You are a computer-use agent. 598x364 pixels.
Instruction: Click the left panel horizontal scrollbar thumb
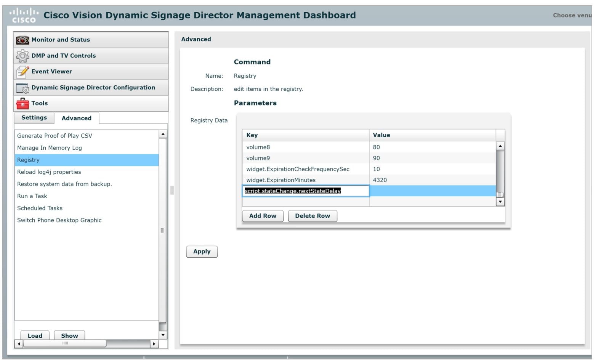[x=65, y=343]
